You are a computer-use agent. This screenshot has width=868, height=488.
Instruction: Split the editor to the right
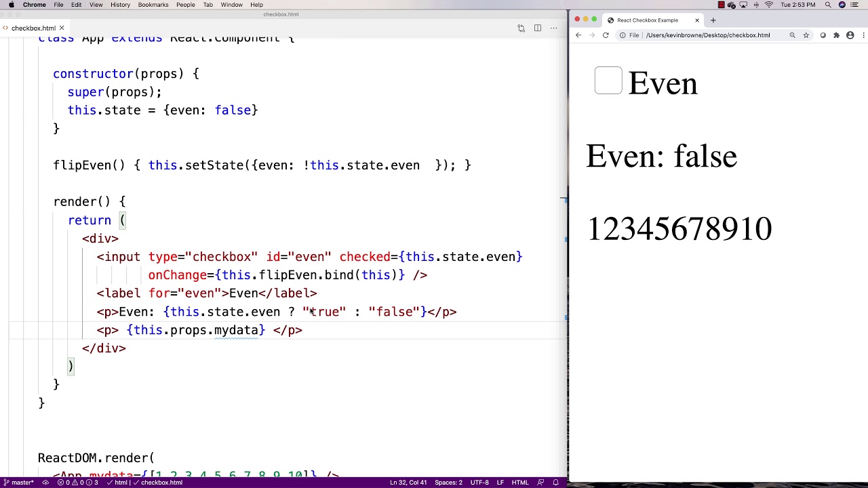click(537, 28)
